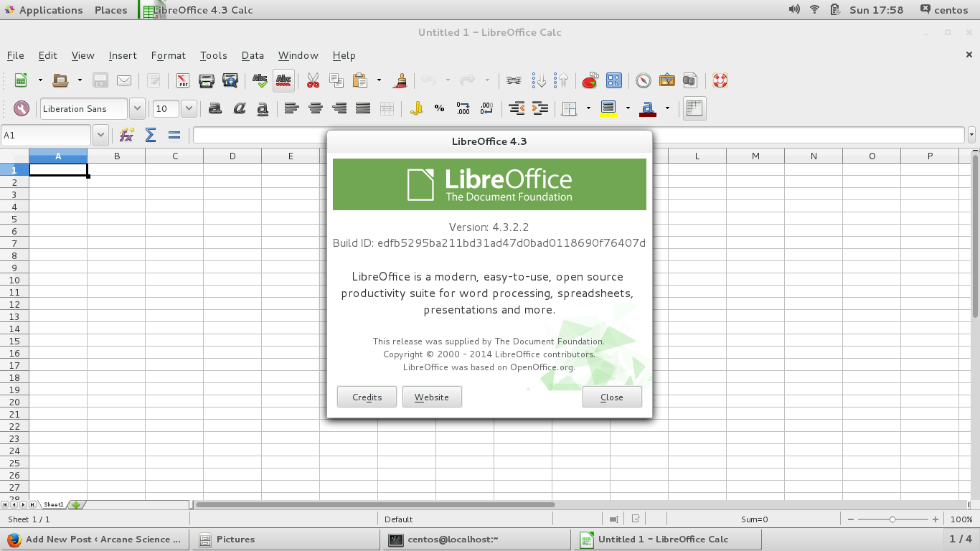Click the Name Box field showing A1
Viewport: 980px width, 551px height.
46,135
